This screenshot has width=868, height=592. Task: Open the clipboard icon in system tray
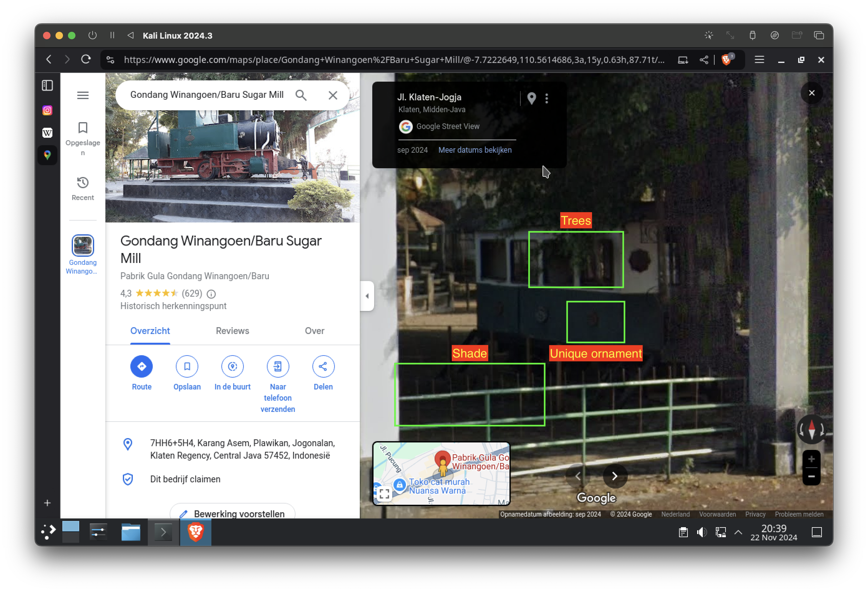pyautogui.click(x=683, y=532)
